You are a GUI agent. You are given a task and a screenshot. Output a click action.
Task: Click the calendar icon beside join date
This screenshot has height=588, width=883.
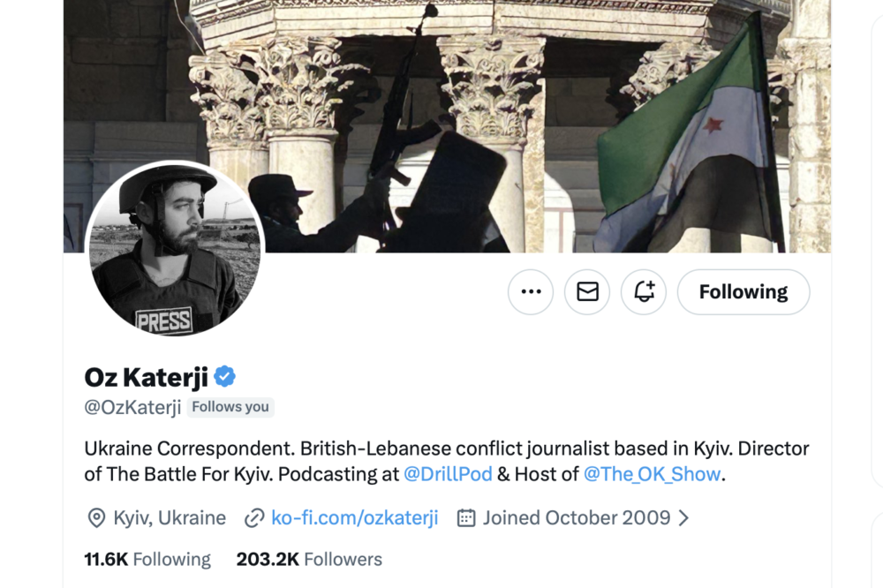466,518
